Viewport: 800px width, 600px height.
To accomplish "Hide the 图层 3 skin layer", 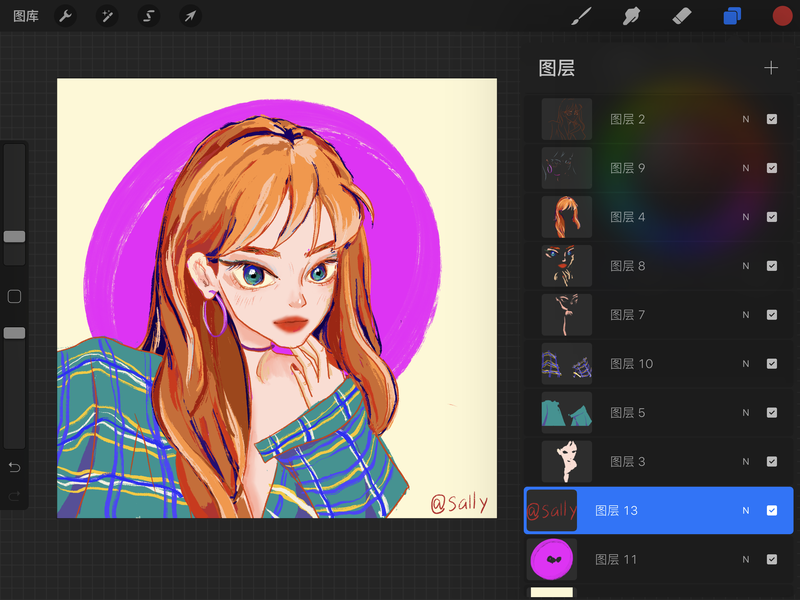I will (771, 462).
